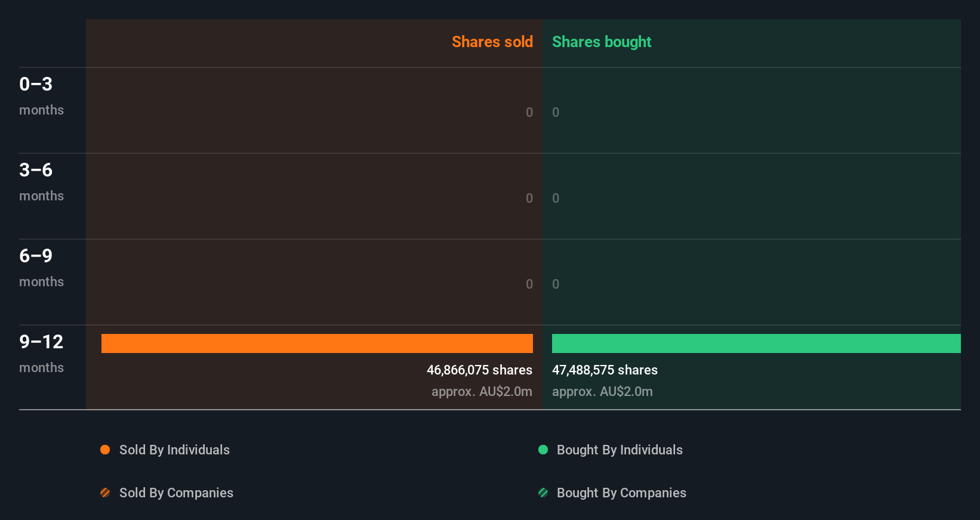Click the bought 0 value in 3–6 months row

[556, 198]
